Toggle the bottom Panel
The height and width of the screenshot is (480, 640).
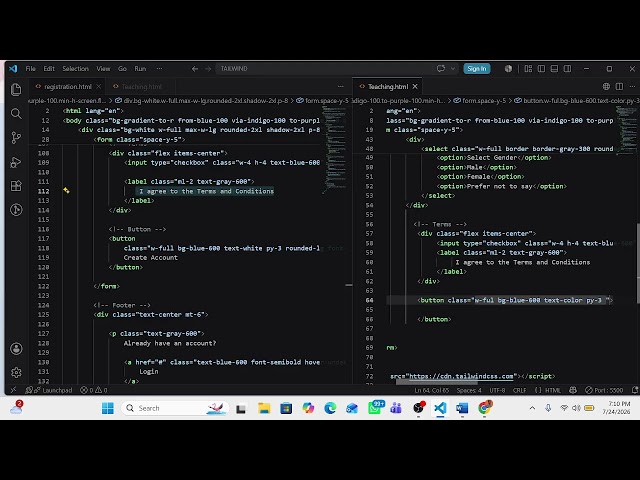pos(554,69)
